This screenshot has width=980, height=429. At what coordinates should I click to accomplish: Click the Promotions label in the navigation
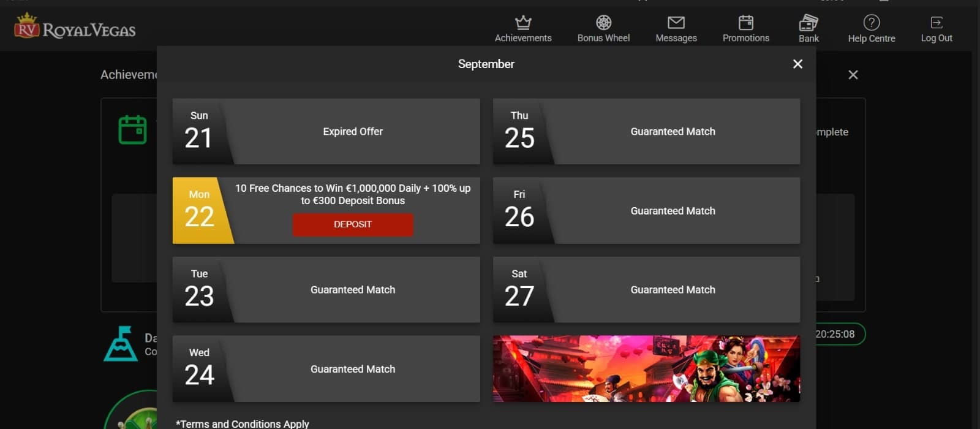pos(746,38)
